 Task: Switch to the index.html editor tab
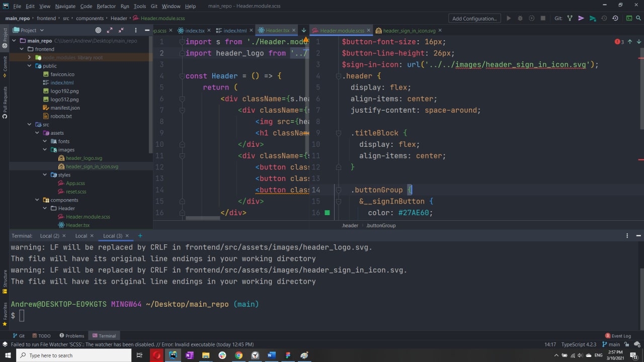[x=235, y=31]
